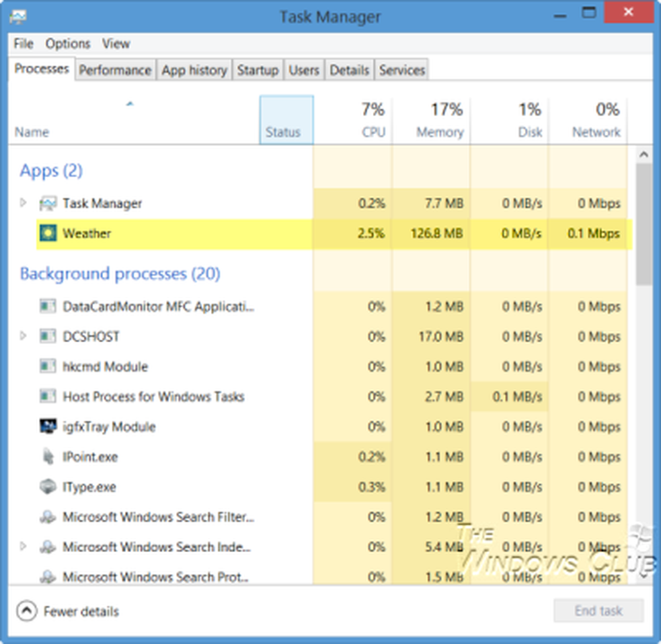Click IType.exe's 0.3% CPU value

371,487
